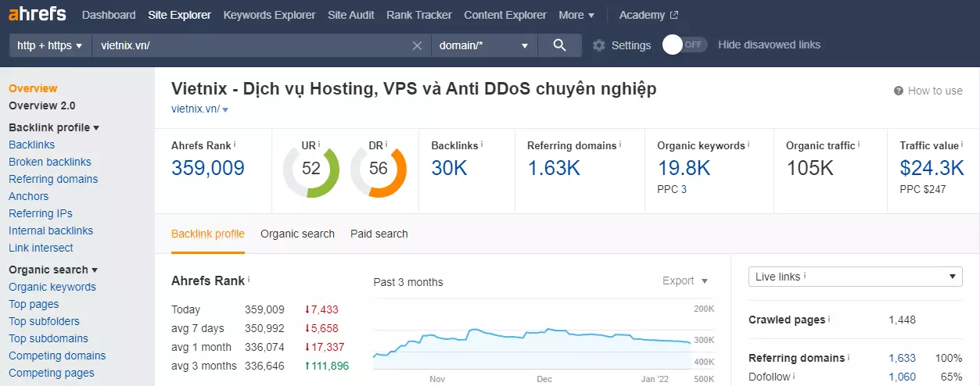This screenshot has height=386, width=980.
Task: Click info icon by Ahrefs Rank chart heading
Action: click(x=249, y=279)
